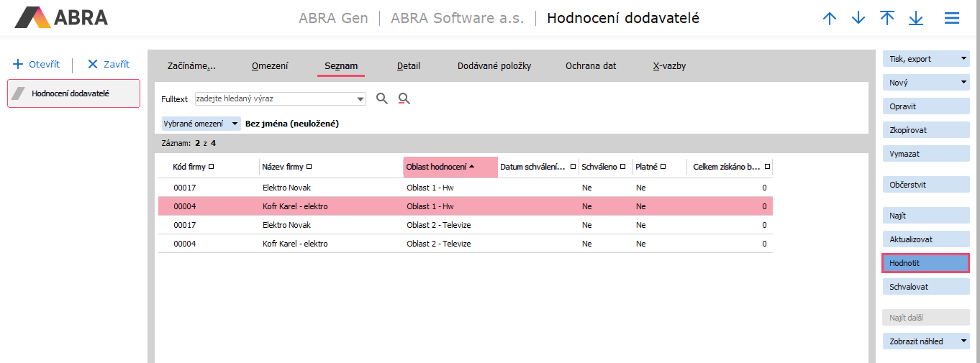
Task: Expand the Fulltext search dropdown
Action: [360, 98]
